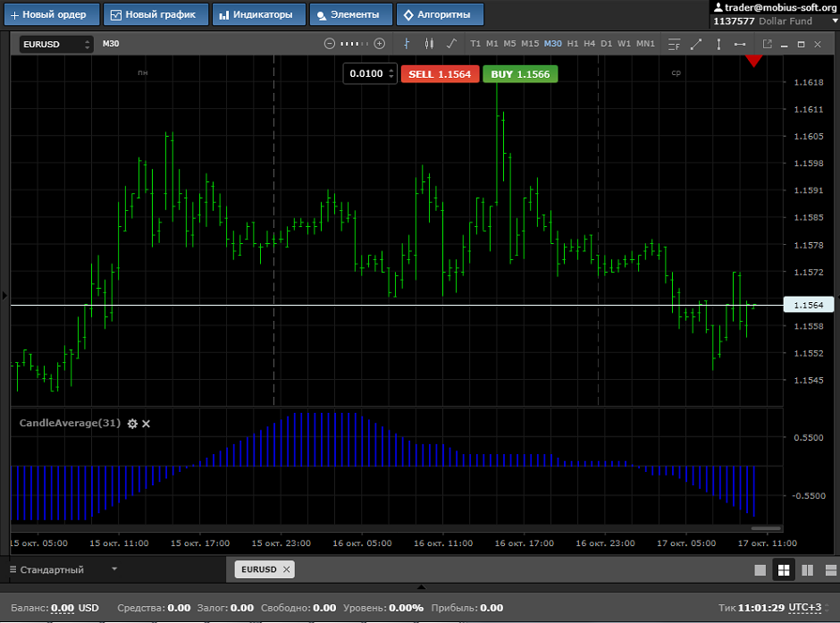840x623 pixels.
Task: Click SELL 1.1564 button
Action: 440,74
